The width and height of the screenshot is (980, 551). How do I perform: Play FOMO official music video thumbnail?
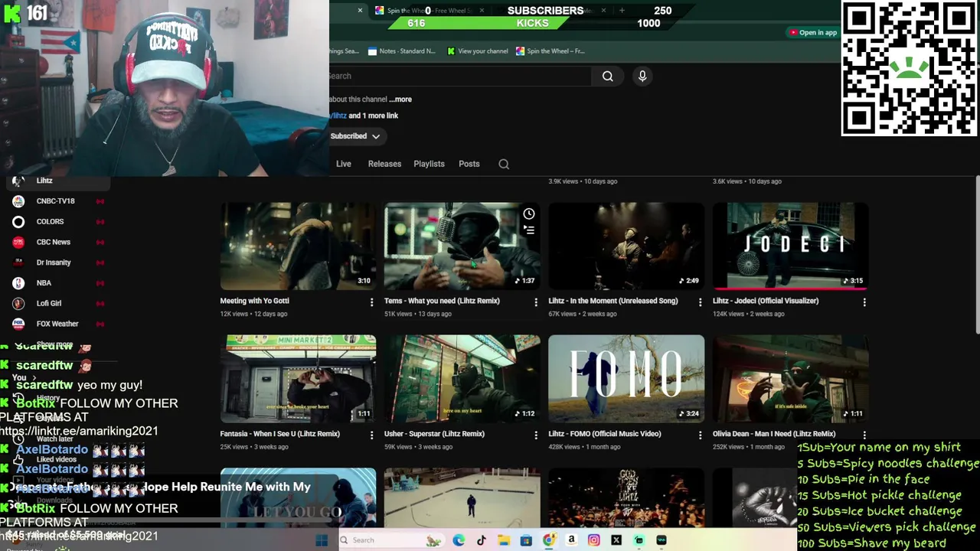(626, 379)
